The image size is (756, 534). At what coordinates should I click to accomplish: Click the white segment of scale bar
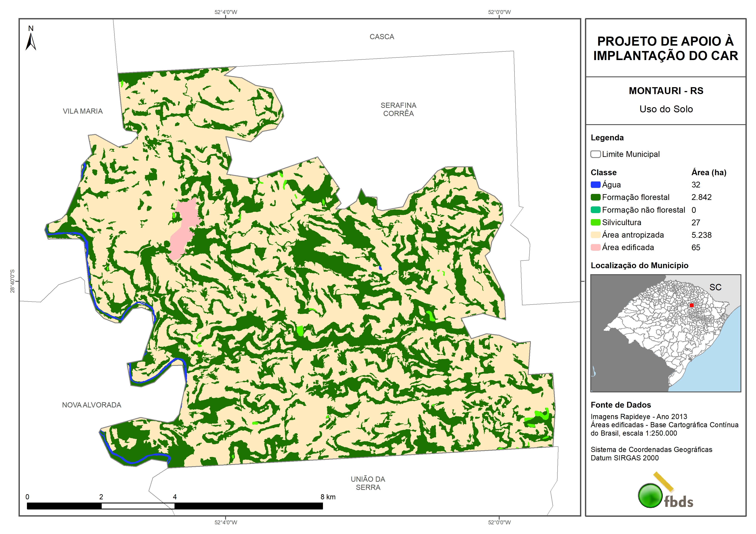pyautogui.click(x=138, y=506)
